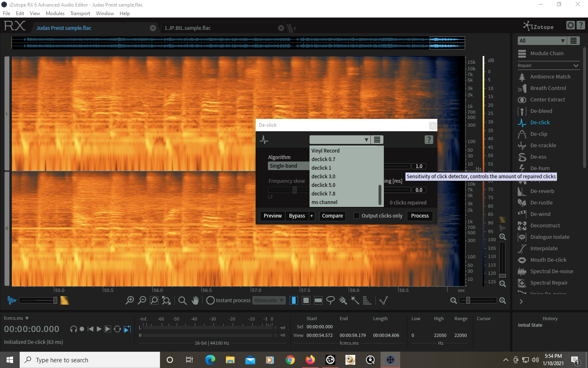Viewport: 588px width, 368px height.
Task: Toggle Instant process circle
Action: pos(210,301)
